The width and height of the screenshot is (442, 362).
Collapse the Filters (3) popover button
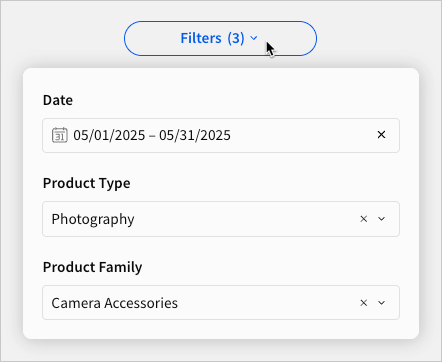[220, 38]
